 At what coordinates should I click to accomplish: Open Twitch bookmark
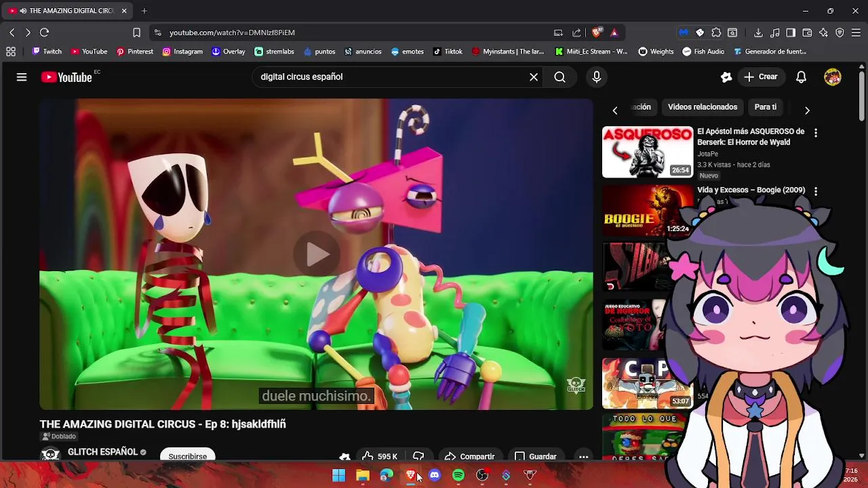pos(47,52)
